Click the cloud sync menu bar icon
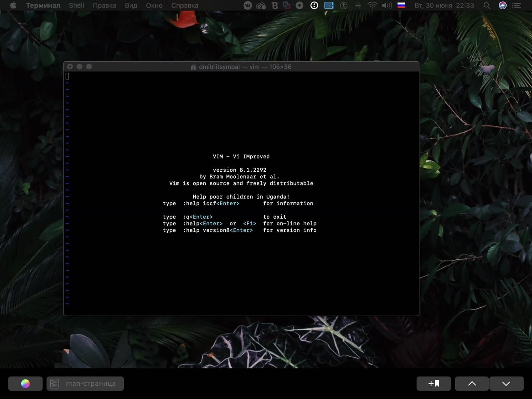The width and height of the screenshot is (532, 399). (x=261, y=5)
